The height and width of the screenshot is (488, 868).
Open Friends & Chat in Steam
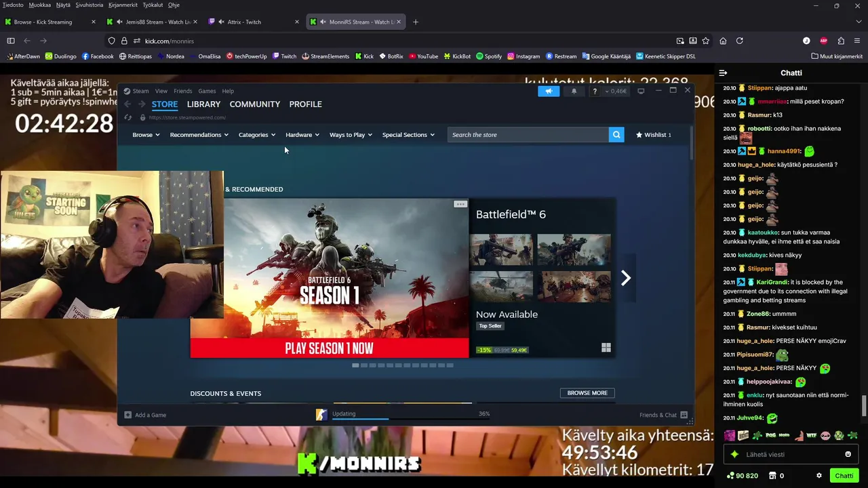663,415
